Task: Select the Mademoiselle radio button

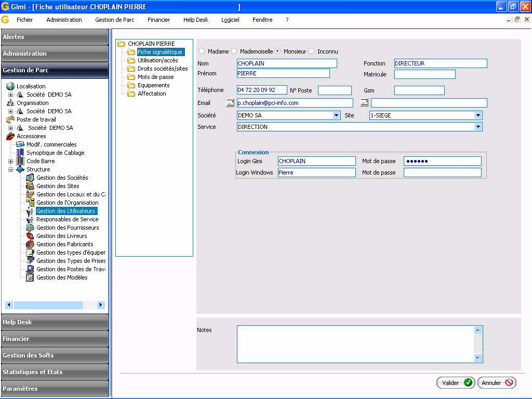Action: click(234, 51)
